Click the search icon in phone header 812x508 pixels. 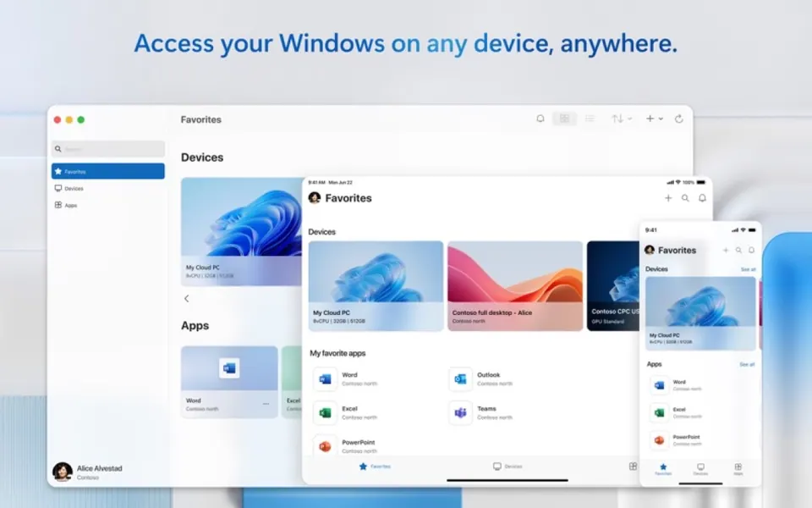pyautogui.click(x=738, y=251)
